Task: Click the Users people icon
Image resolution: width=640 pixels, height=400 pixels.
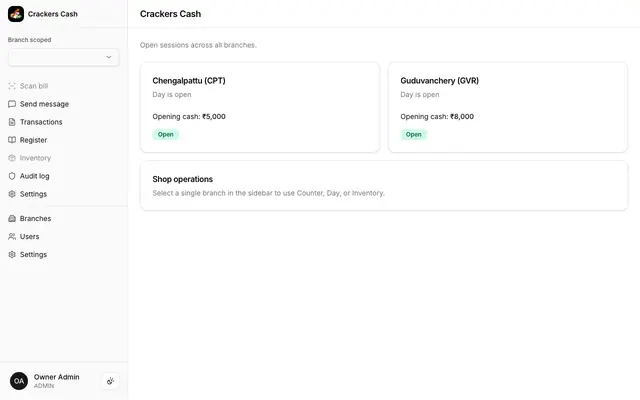Action: [x=12, y=236]
